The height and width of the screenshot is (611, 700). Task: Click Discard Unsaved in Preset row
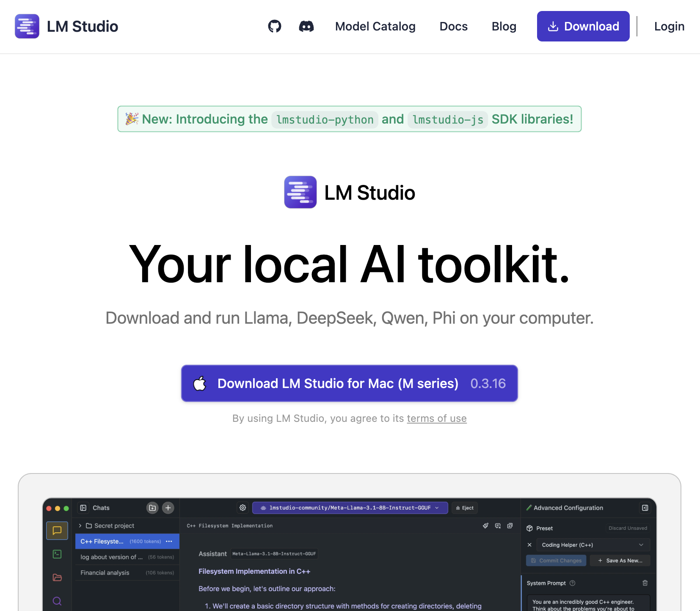628,528
